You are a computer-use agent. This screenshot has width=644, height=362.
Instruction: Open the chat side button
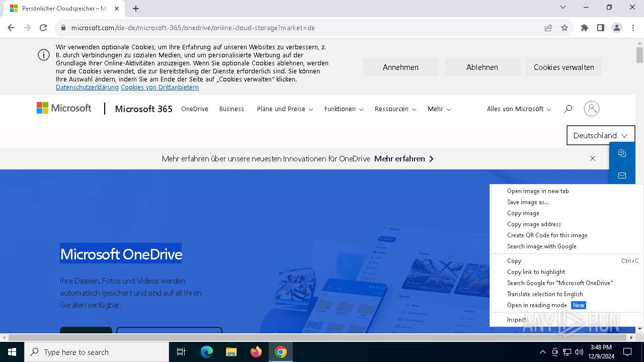622,153
